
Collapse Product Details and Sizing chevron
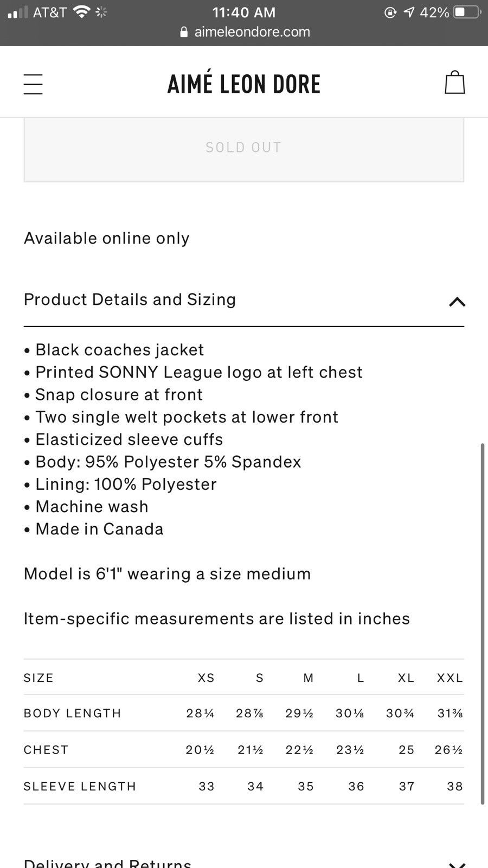[x=457, y=302]
